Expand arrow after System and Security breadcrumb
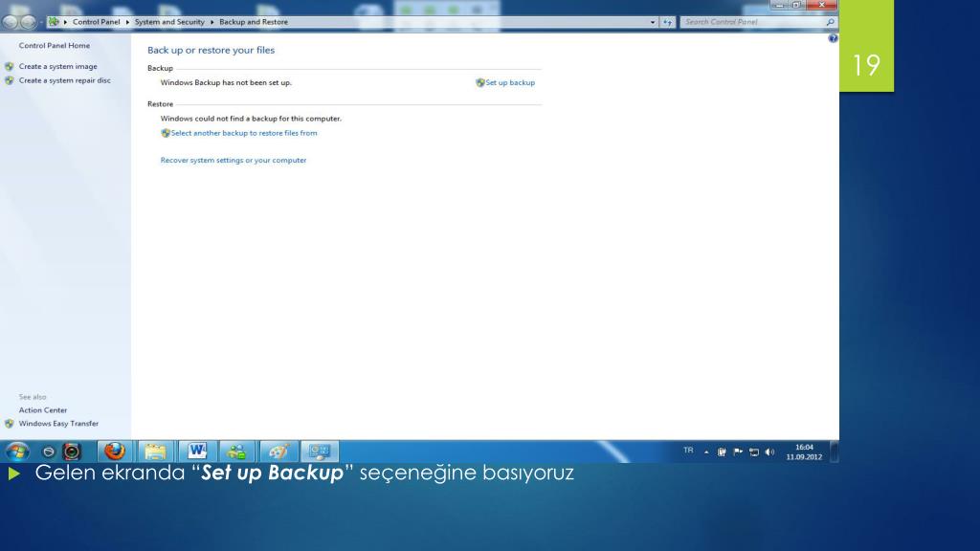980x551 pixels. click(212, 22)
